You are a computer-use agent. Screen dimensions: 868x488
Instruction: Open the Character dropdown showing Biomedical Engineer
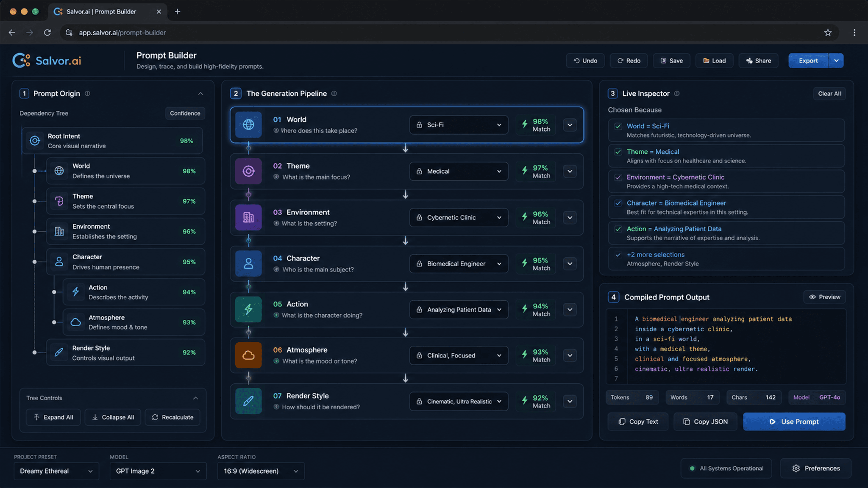(459, 263)
